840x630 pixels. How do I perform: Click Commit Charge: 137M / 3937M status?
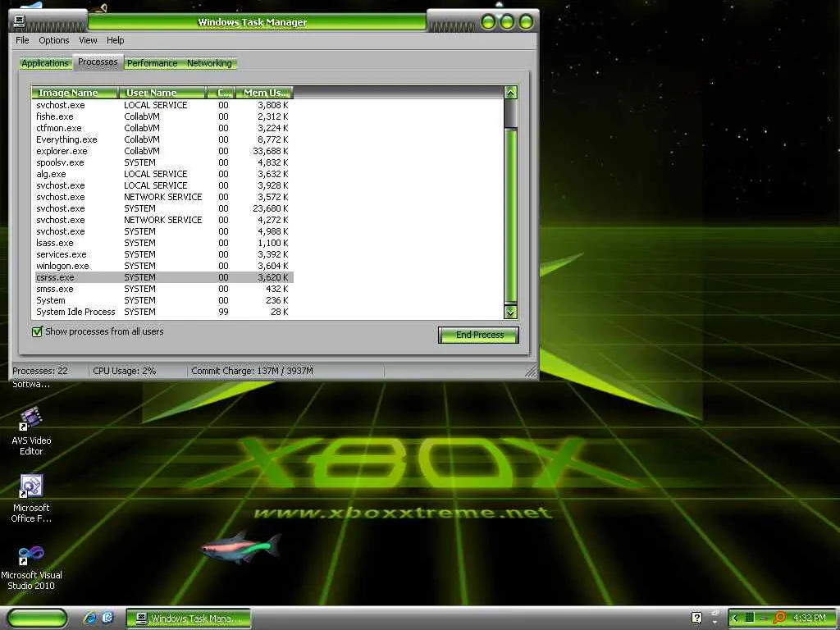click(253, 371)
